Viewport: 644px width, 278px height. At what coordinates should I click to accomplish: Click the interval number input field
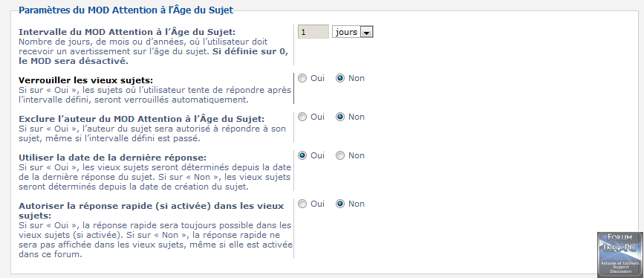click(x=313, y=32)
